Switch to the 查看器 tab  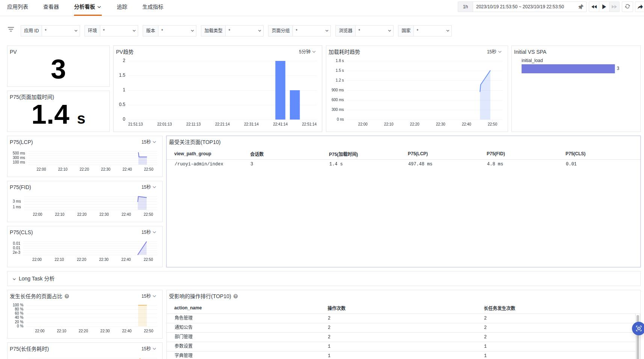[x=51, y=7]
